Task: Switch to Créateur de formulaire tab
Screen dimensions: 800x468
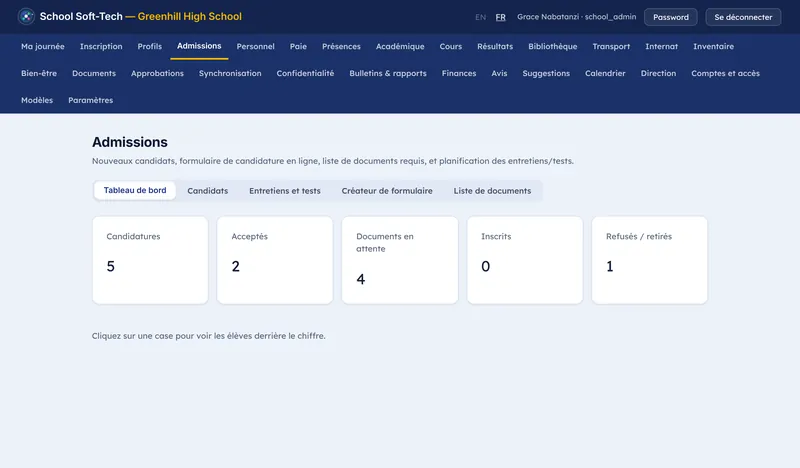Action: pyautogui.click(x=387, y=191)
